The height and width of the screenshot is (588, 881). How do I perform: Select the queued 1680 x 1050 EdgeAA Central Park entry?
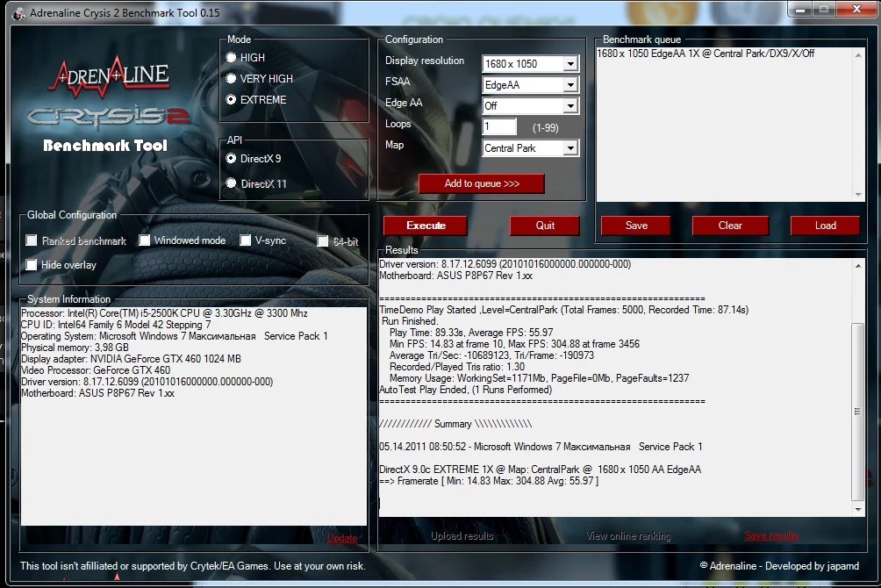[706, 54]
